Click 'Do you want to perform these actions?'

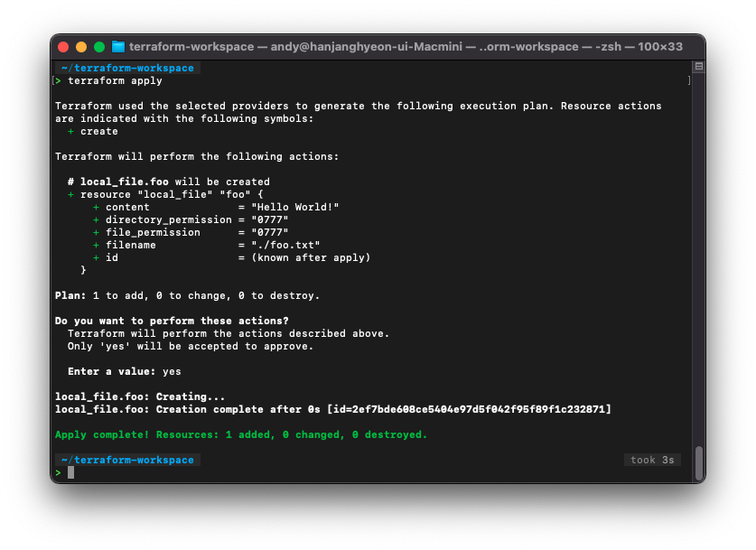tap(172, 321)
